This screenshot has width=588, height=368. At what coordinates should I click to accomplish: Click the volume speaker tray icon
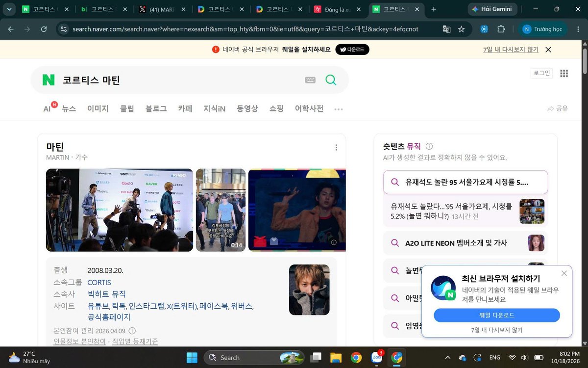tap(524, 357)
